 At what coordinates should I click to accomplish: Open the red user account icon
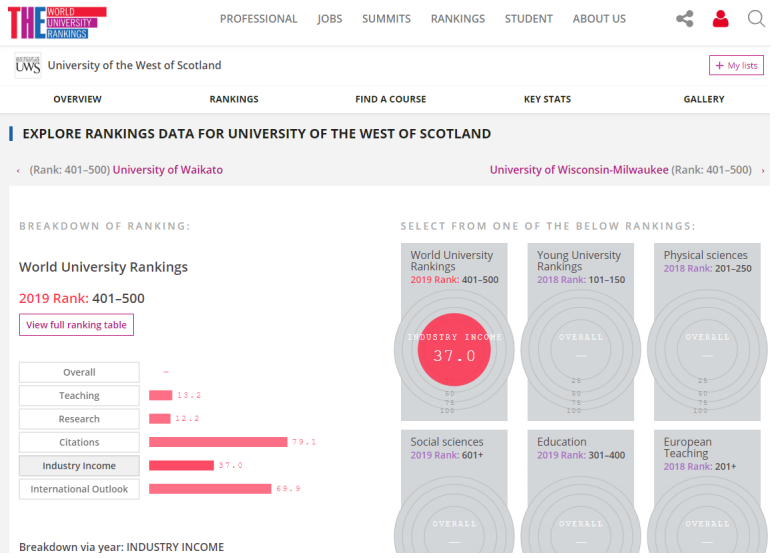[x=720, y=19]
